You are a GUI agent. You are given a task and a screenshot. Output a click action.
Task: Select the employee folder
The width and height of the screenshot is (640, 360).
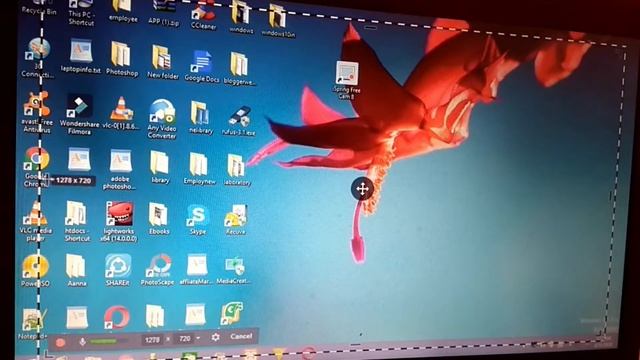click(123, 11)
